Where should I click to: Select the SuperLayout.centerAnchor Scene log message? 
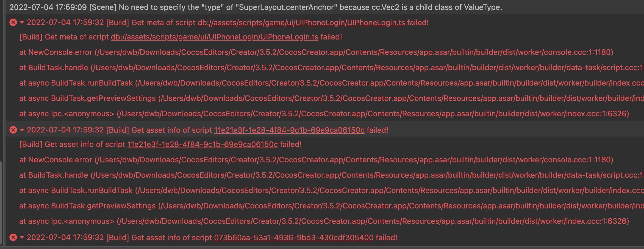click(256, 7)
